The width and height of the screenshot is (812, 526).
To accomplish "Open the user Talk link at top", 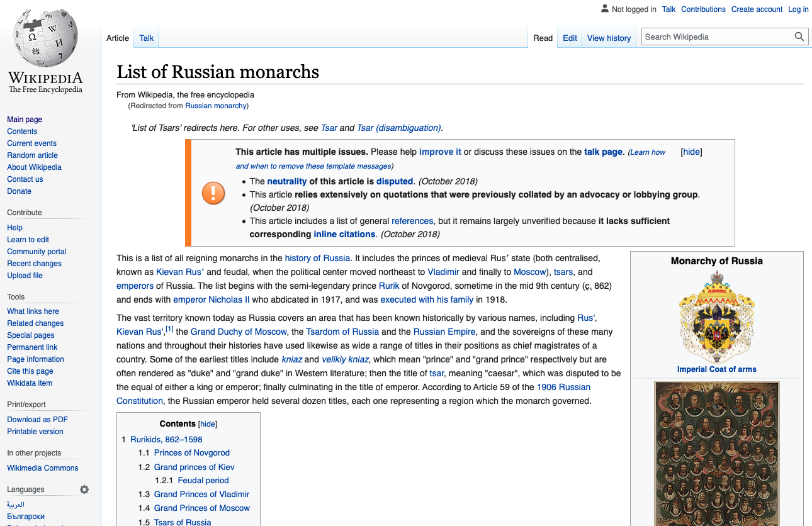I will (668, 9).
